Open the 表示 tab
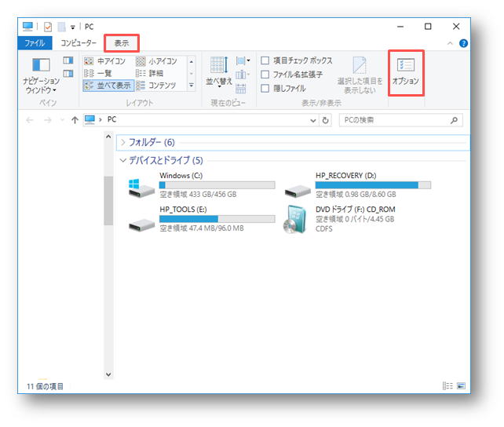Viewport: 504px width, 427px height. [122, 43]
